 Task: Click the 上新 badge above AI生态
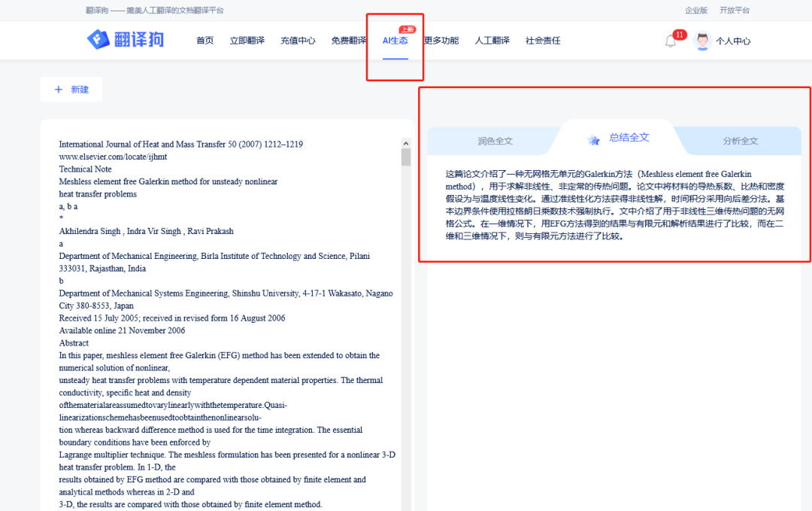pos(407,29)
